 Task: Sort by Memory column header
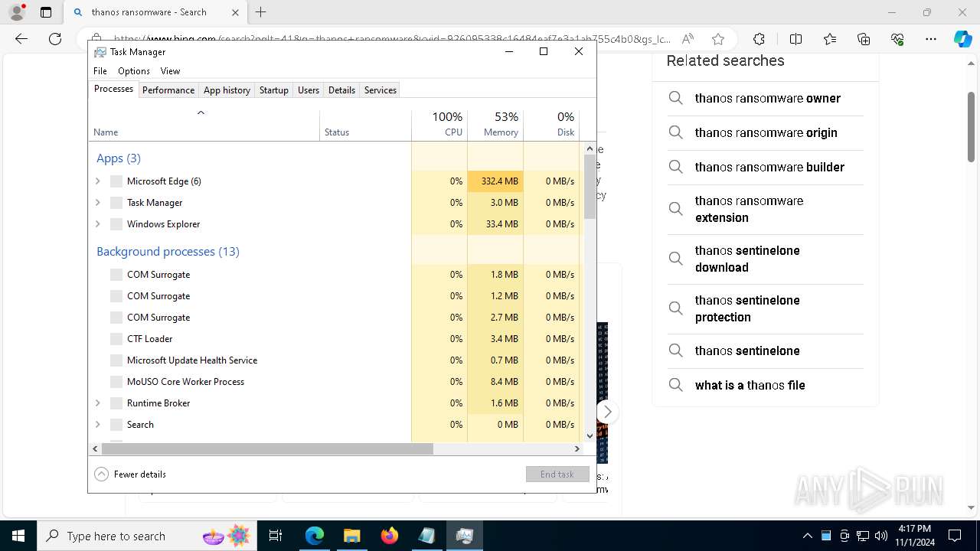[x=495, y=126]
